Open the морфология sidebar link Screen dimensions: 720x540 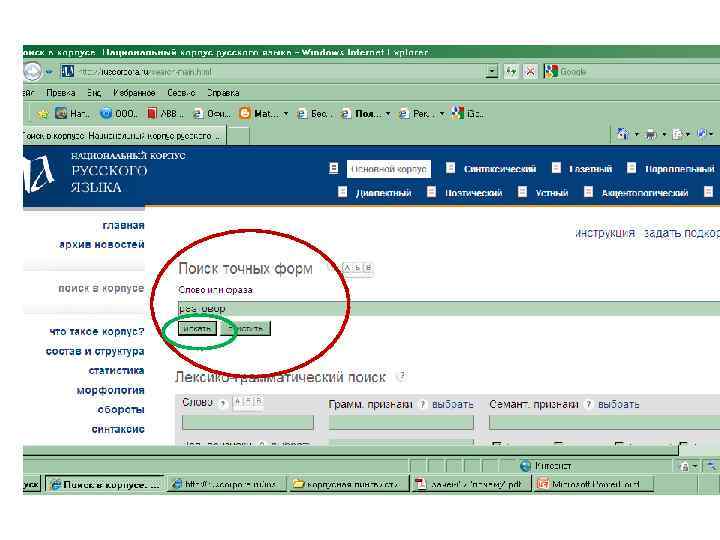click(110, 390)
